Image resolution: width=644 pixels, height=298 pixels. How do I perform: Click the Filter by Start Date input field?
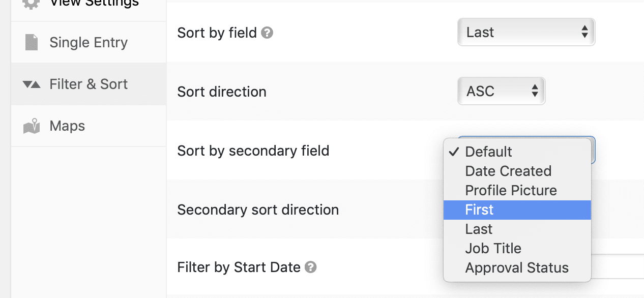point(618,266)
